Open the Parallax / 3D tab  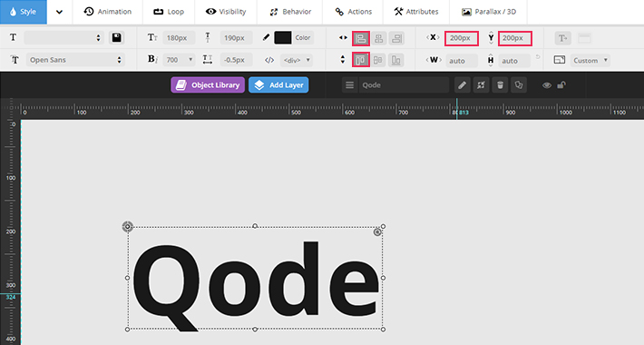[x=489, y=12]
